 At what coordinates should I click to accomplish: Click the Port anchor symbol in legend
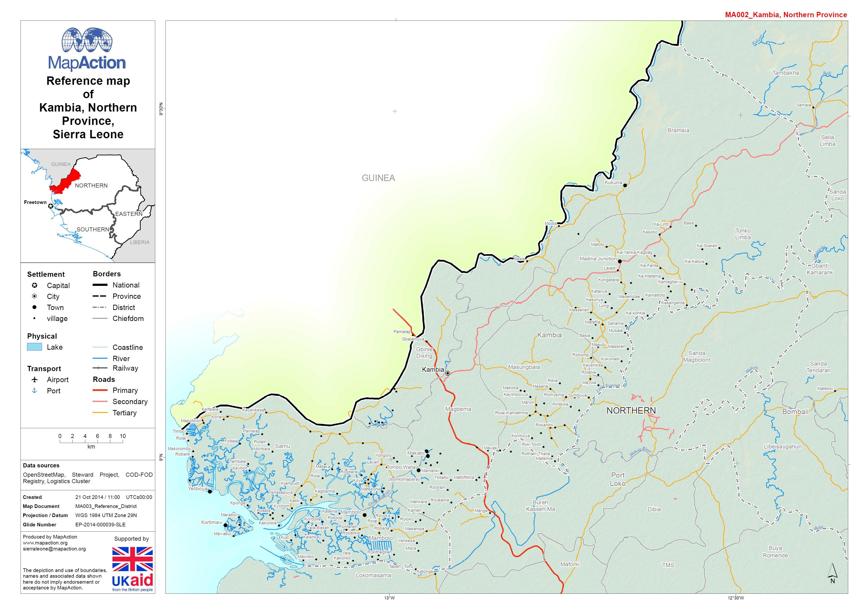(34, 390)
